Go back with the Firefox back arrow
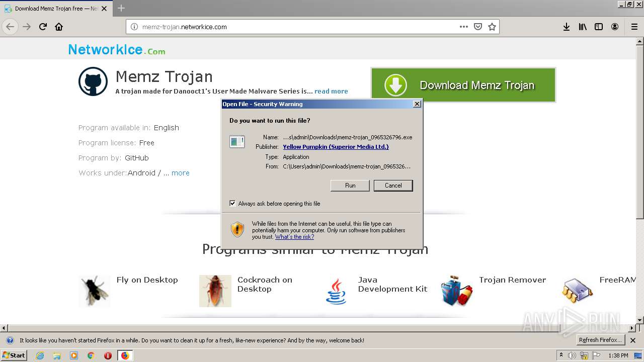644x362 pixels. (x=10, y=27)
